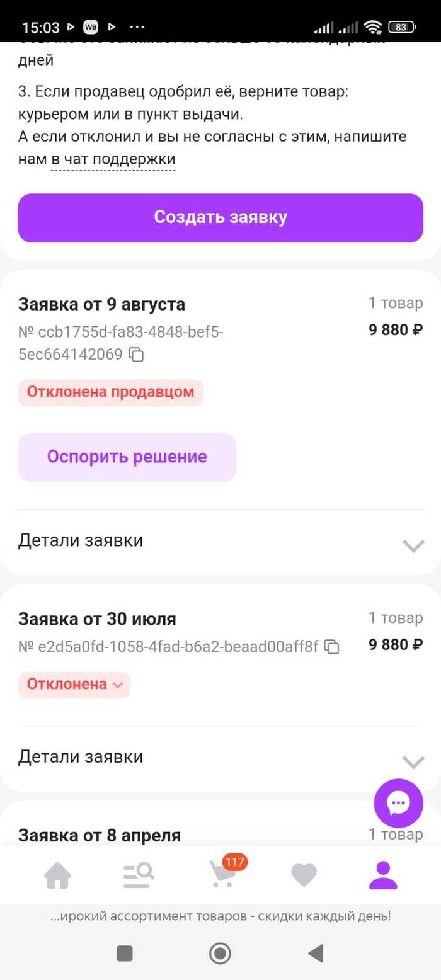
Task: Tap the "Создать заявку" button
Action: pos(220,218)
